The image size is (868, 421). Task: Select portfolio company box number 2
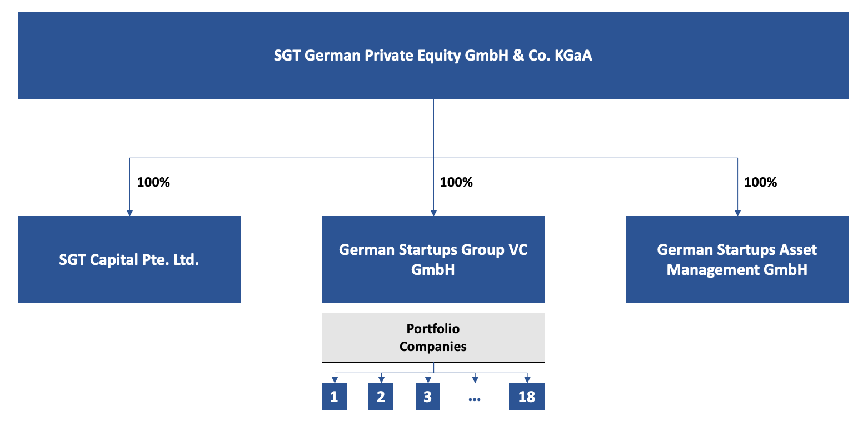click(381, 397)
